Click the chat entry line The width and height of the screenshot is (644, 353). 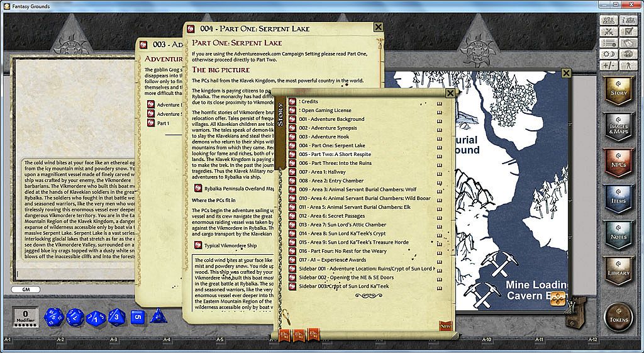(76, 274)
